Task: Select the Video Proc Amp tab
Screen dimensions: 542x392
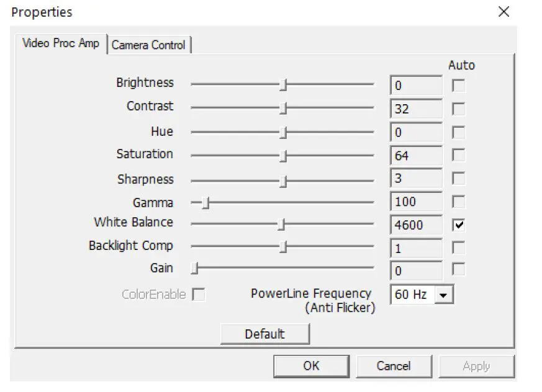Action: (x=60, y=43)
